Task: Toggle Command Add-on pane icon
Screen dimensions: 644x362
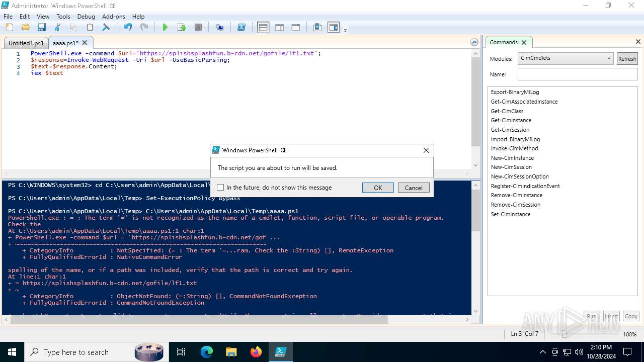Action: coord(334,28)
